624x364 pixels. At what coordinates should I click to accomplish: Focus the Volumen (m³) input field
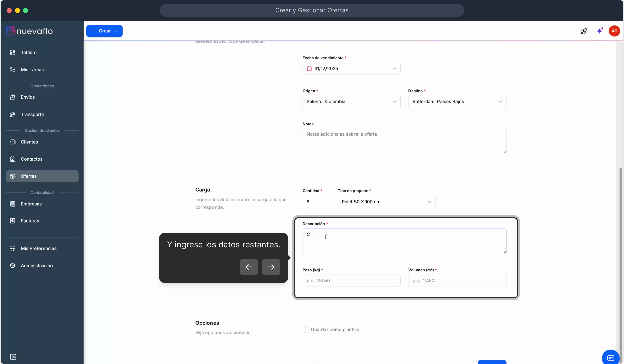[x=457, y=281]
